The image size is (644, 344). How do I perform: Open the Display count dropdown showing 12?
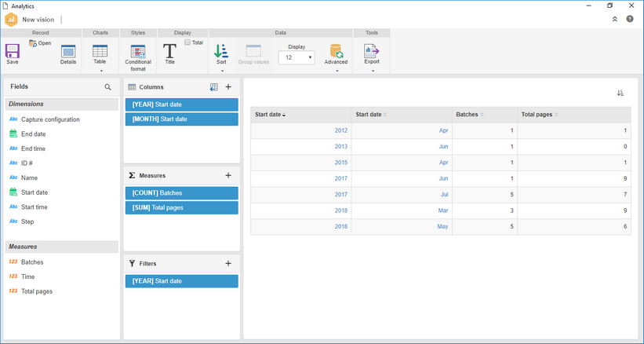coord(297,57)
